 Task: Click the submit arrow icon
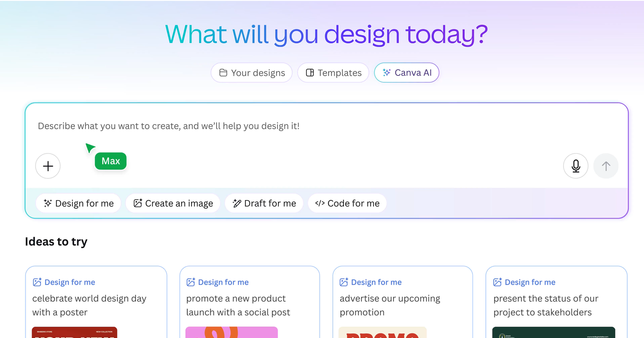coord(606,166)
